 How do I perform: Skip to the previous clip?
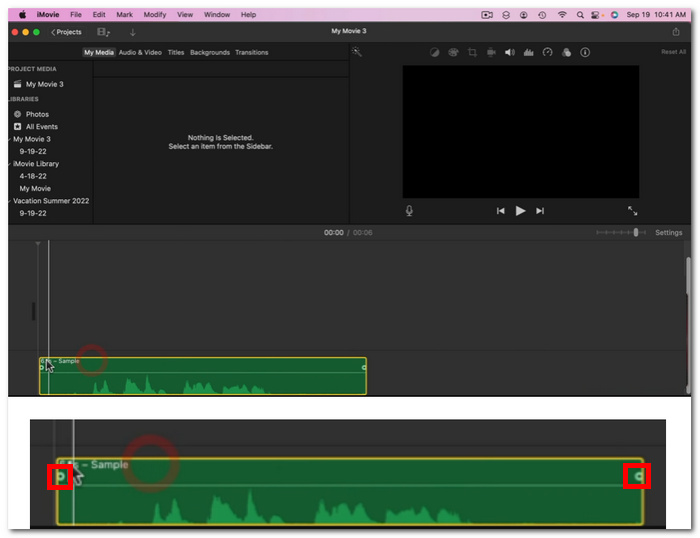(x=500, y=211)
